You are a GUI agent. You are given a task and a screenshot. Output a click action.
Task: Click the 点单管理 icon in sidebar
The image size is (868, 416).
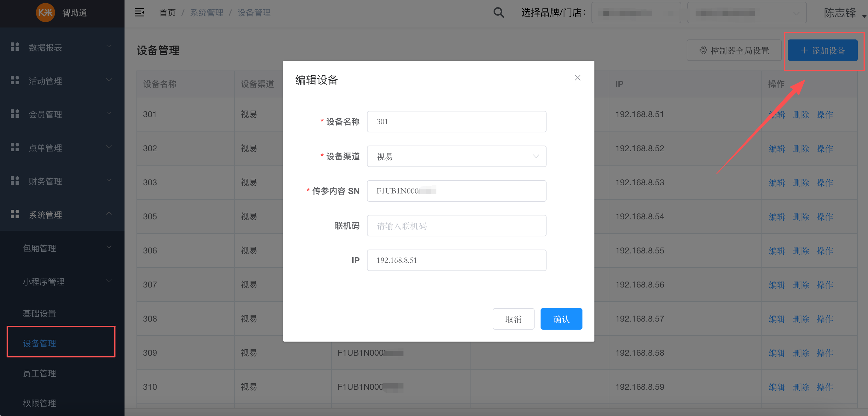15,147
